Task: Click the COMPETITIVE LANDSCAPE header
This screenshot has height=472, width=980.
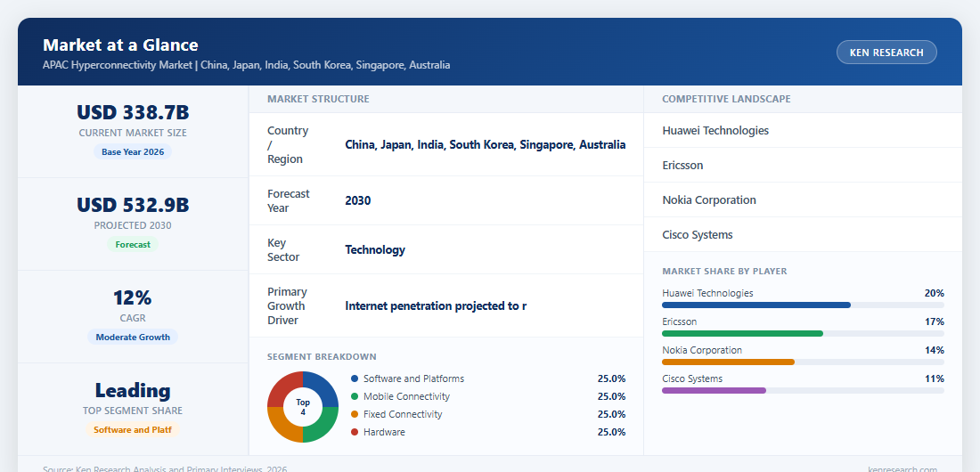Action: [726, 99]
